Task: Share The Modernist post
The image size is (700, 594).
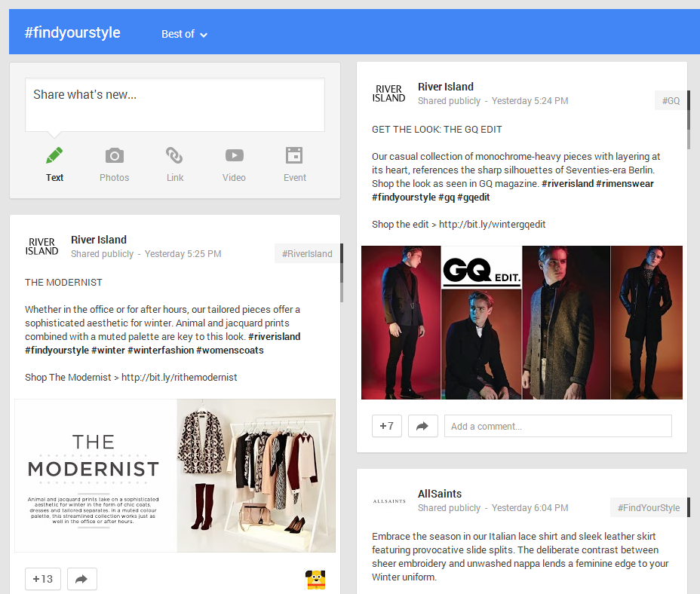Action: click(81, 579)
